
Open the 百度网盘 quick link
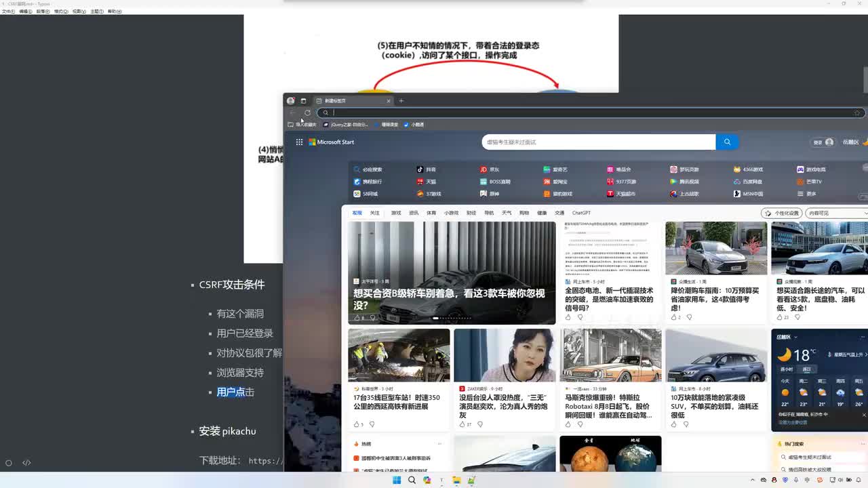[748, 182]
